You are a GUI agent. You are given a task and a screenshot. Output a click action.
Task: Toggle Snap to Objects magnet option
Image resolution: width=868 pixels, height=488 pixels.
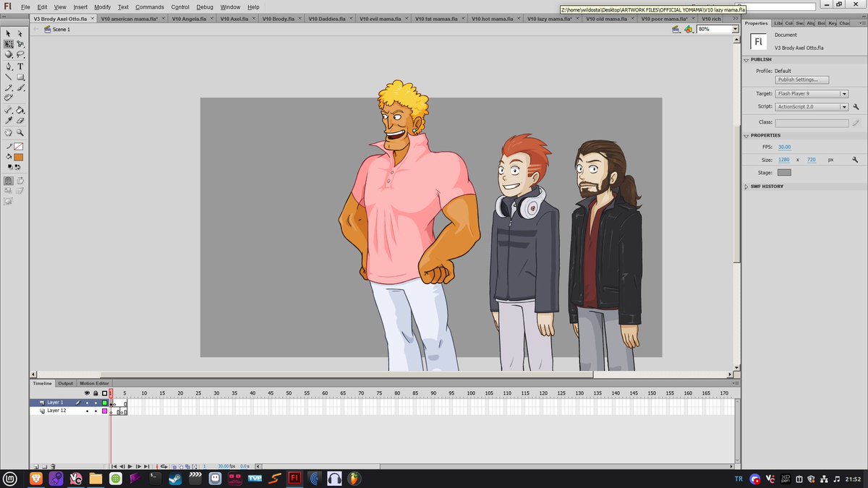point(8,181)
